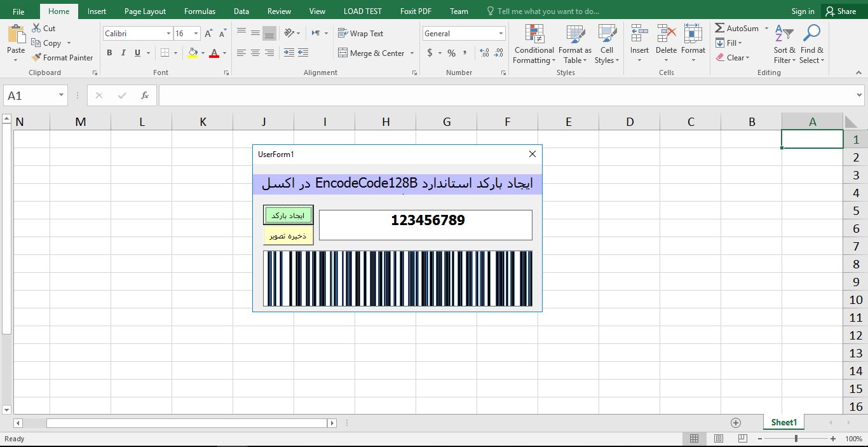The image size is (868, 447).
Task: Open the General number format dropdown
Action: (501, 34)
